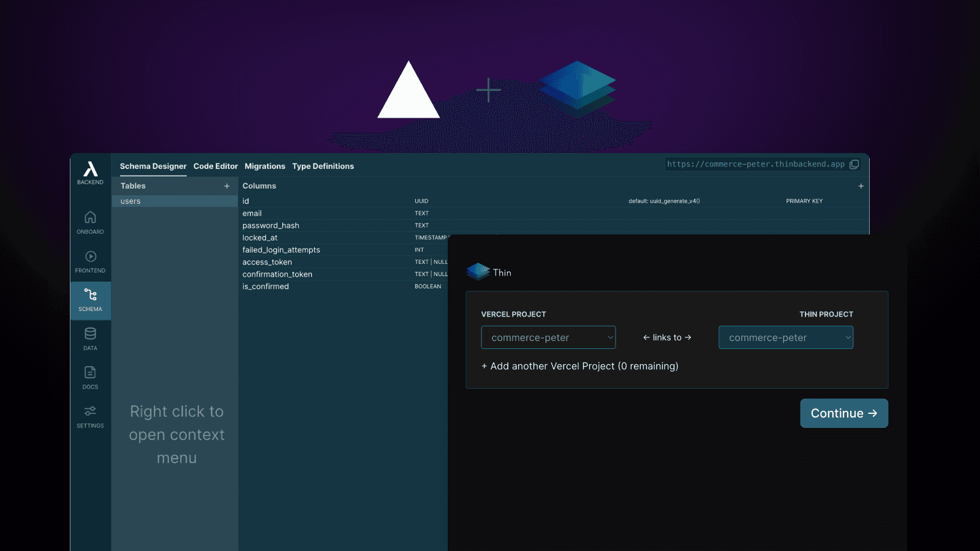Select the Schema sidebar icon
The width and height of the screenshot is (980, 551).
[x=90, y=300]
